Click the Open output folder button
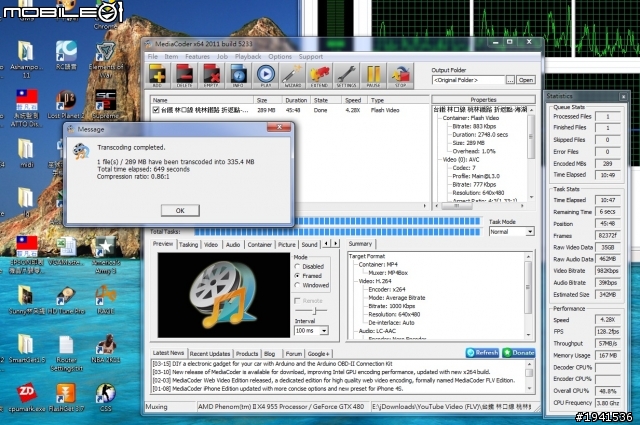The image size is (640, 425). (x=526, y=80)
